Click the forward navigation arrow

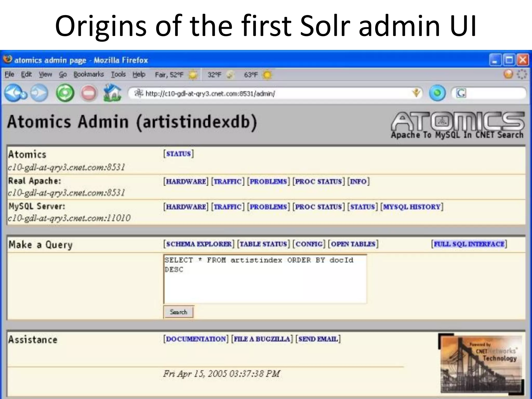click(x=39, y=93)
